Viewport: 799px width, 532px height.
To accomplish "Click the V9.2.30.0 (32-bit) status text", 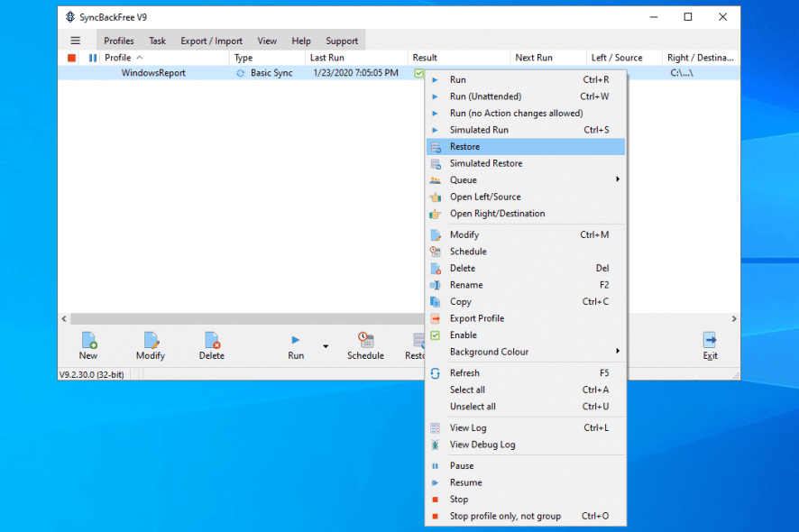I will (x=91, y=375).
